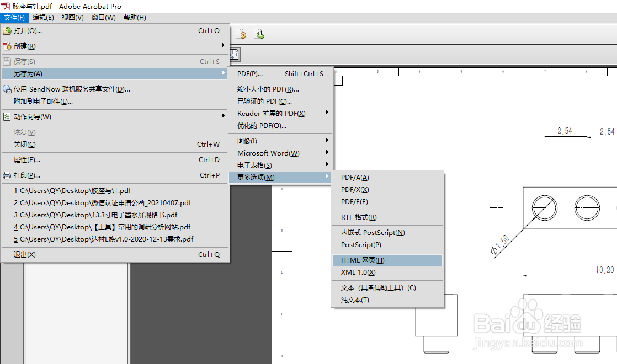This screenshot has width=617, height=364.
Task: Select RTF 格式(R) export option
Action: [x=387, y=217]
